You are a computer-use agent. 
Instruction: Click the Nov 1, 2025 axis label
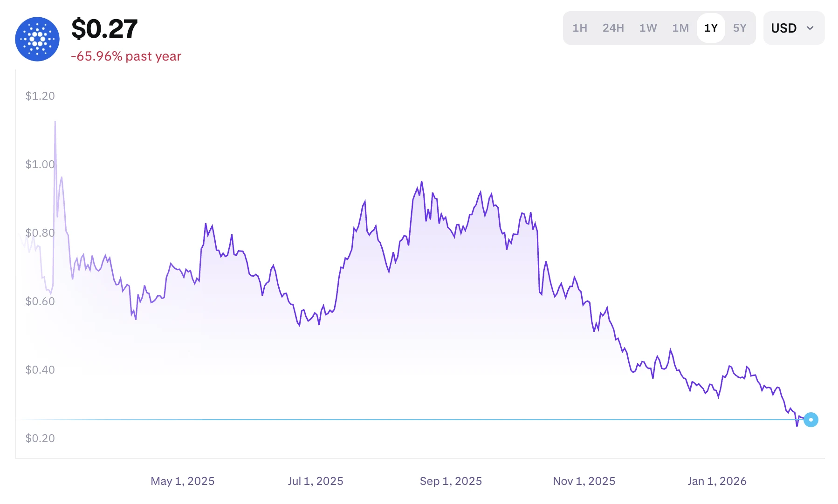tap(584, 481)
